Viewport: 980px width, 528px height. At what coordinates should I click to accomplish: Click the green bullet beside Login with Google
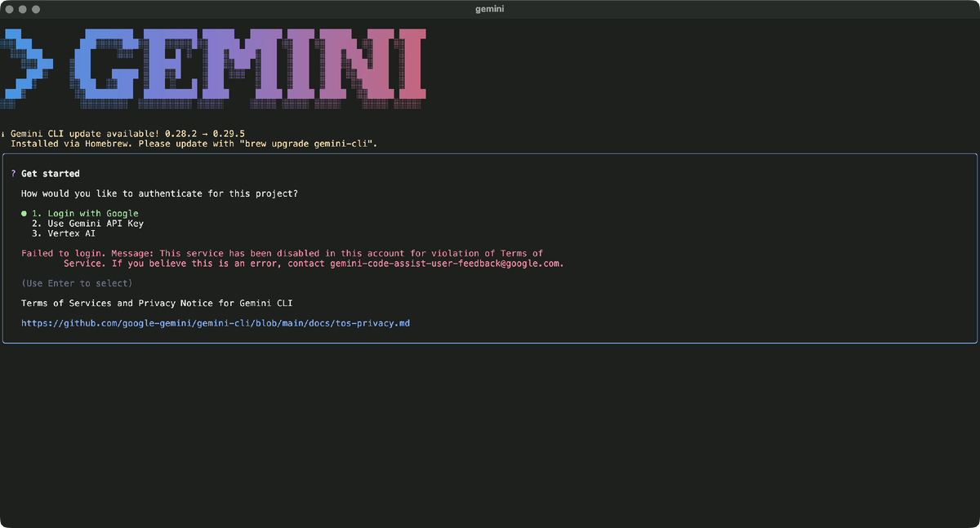coord(24,214)
